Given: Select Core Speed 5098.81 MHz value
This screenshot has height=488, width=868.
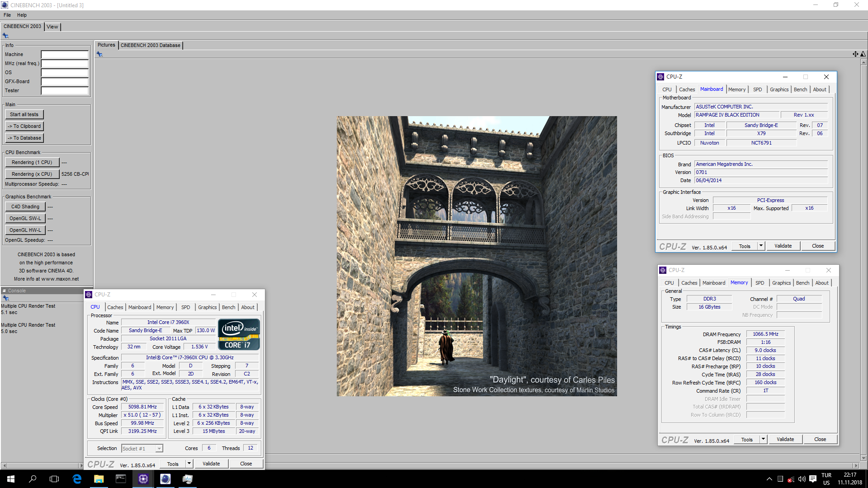Looking at the screenshot, I should (x=142, y=407).
